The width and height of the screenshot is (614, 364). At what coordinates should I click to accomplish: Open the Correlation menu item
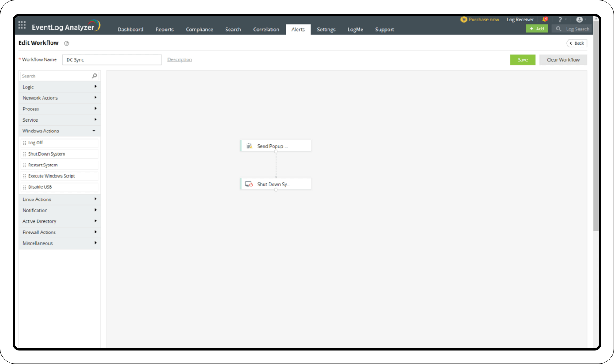(266, 29)
